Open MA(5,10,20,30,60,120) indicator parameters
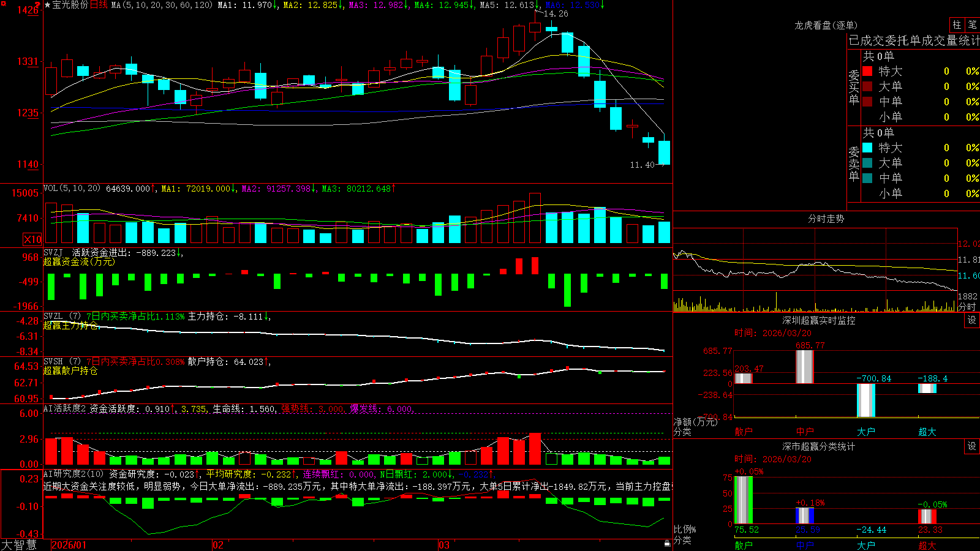 [x=162, y=5]
